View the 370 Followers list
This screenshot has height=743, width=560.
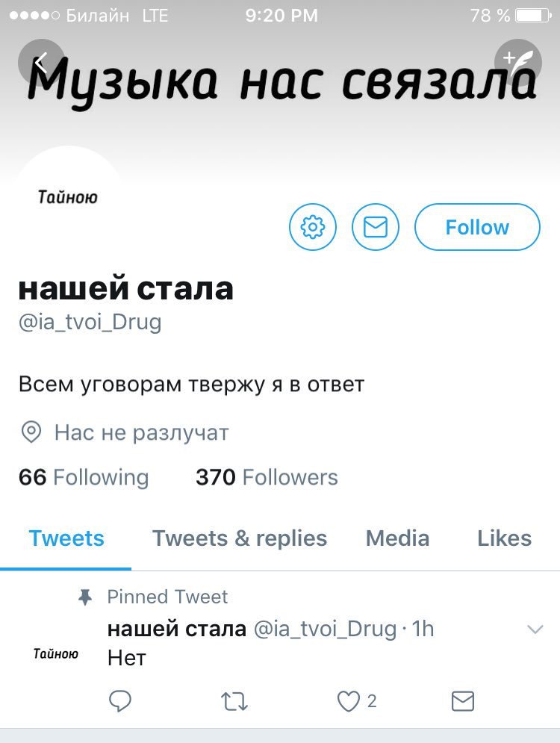[267, 477]
